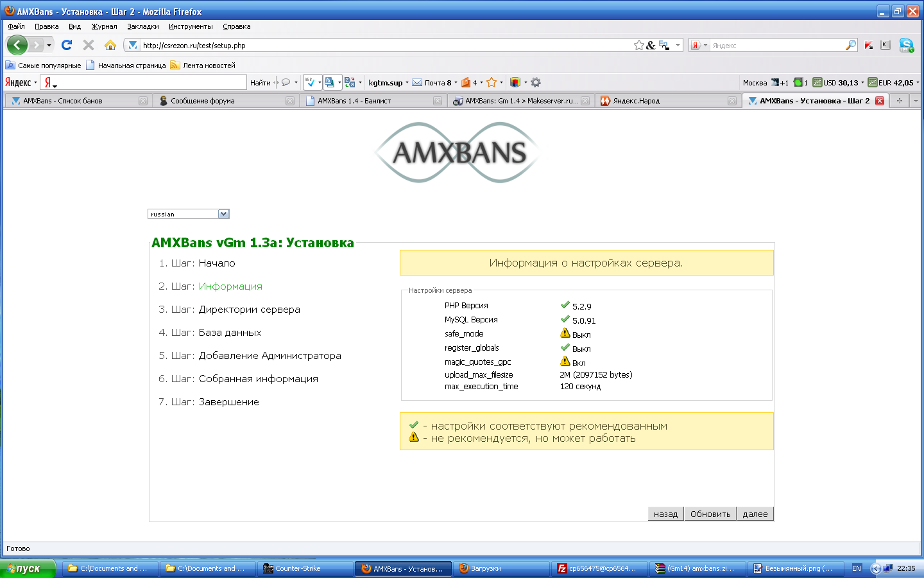The width and height of the screenshot is (924, 578).
Task: Open Yandex mail envelope icon Почта
Action: coord(417,82)
